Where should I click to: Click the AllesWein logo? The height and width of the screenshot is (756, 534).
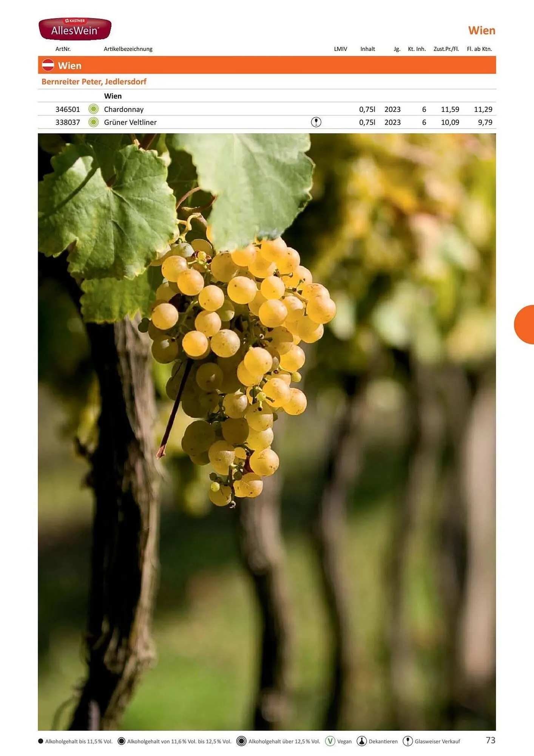click(x=75, y=29)
